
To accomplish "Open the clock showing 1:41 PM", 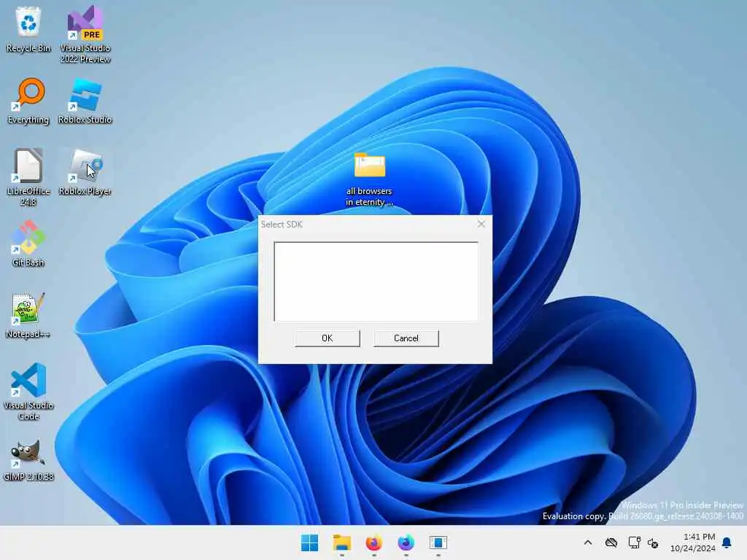I will click(693, 542).
